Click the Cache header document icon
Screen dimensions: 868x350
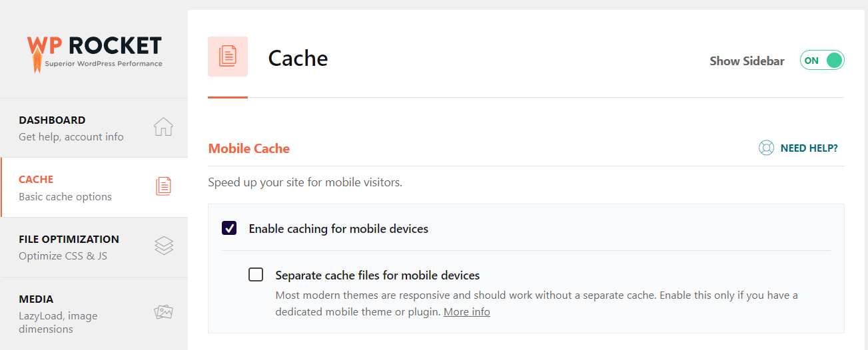pos(228,57)
